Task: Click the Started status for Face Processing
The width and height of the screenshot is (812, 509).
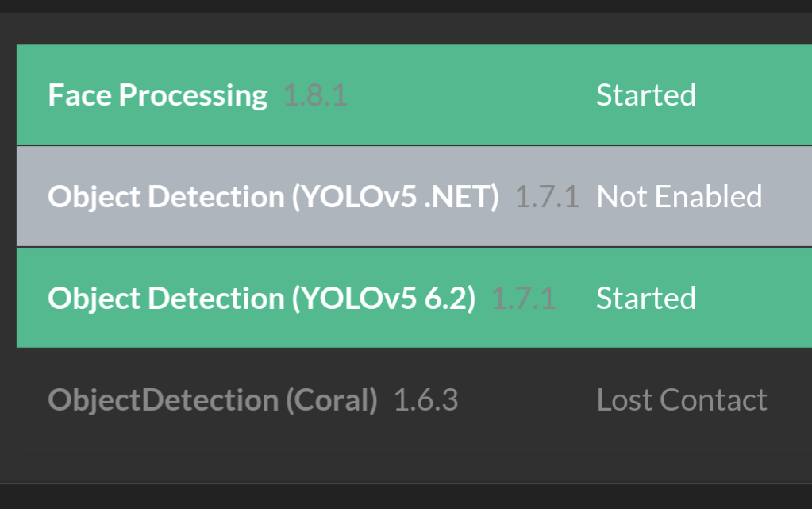Action: coord(645,94)
